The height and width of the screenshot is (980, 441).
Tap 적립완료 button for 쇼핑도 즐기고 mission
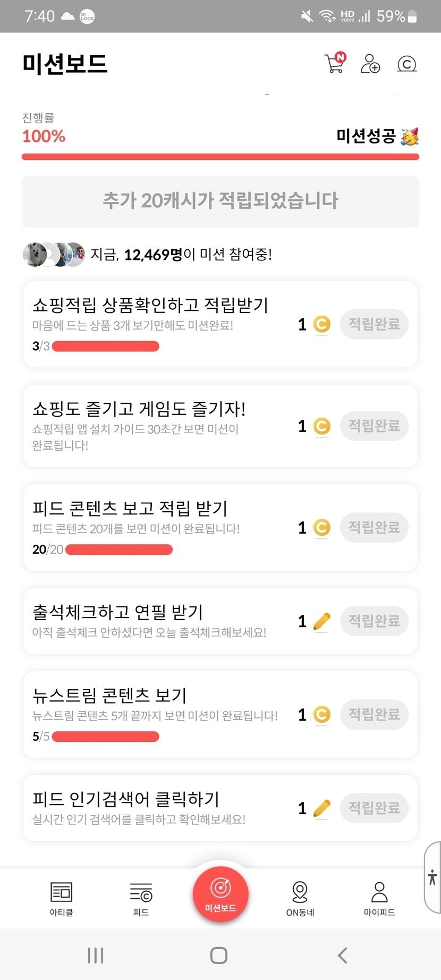coord(374,426)
